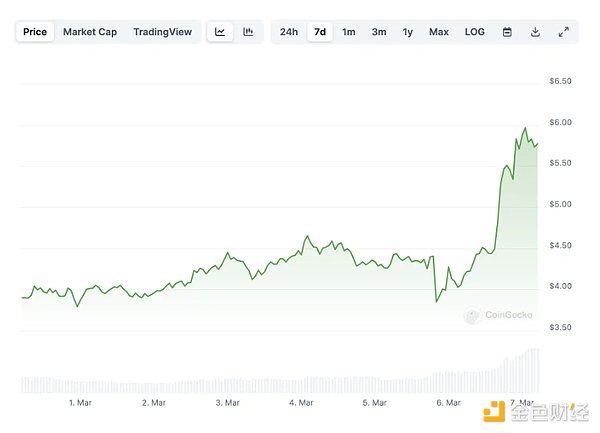
Task: Click the price peak near $6.00
Action: [525, 128]
